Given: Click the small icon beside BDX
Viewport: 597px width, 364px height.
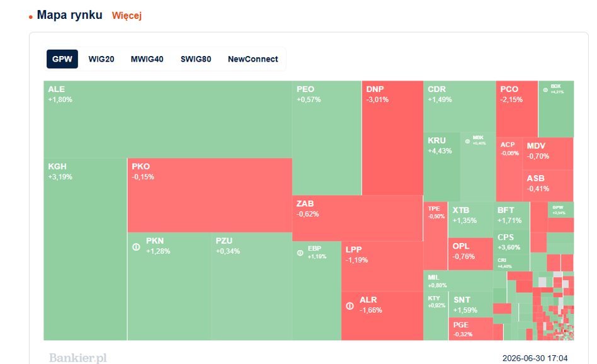Looking at the screenshot, I should coord(545,90).
